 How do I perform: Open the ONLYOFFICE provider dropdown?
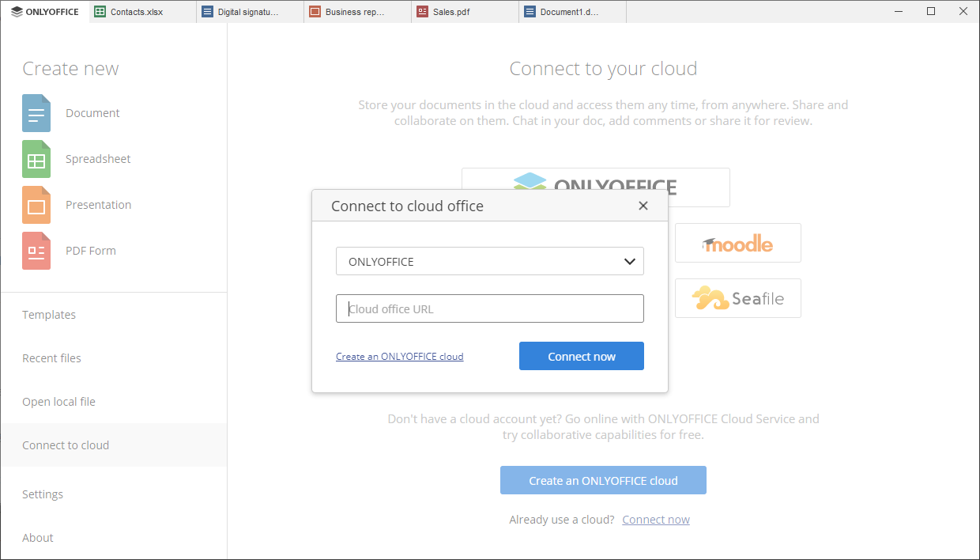click(490, 261)
